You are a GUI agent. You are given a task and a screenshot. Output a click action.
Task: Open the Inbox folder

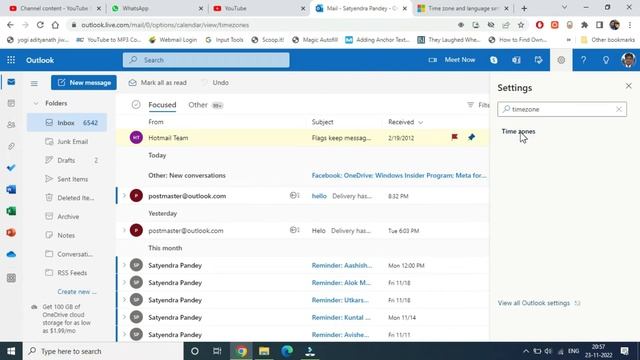(67, 122)
